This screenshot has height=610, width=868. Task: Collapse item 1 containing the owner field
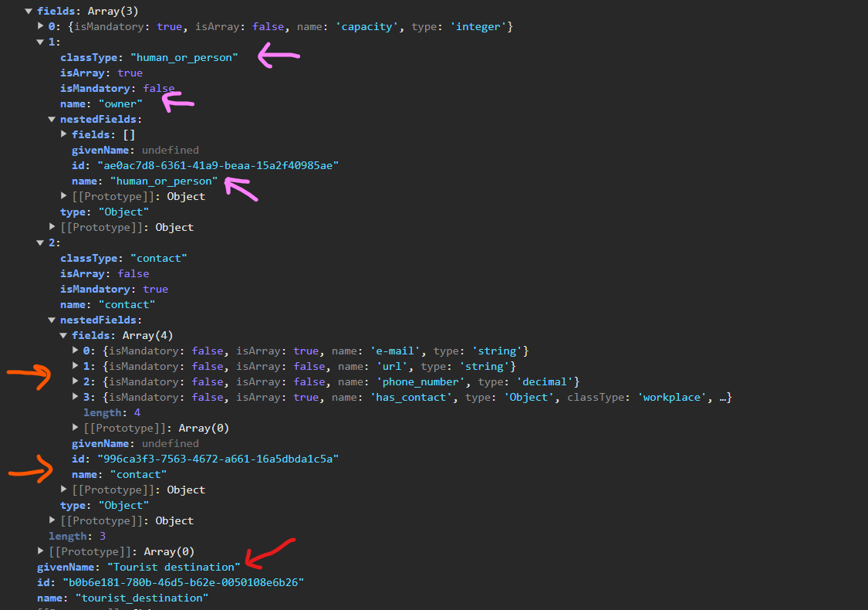41,42
